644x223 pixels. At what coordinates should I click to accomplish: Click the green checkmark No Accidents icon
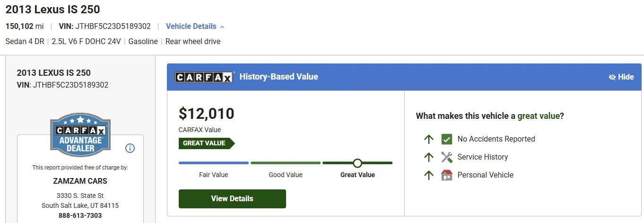(x=446, y=139)
